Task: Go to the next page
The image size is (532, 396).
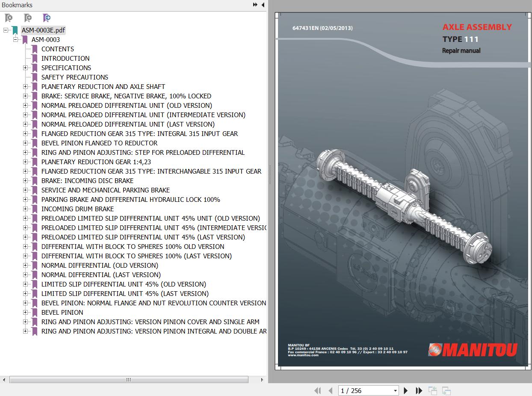Action: (406, 390)
